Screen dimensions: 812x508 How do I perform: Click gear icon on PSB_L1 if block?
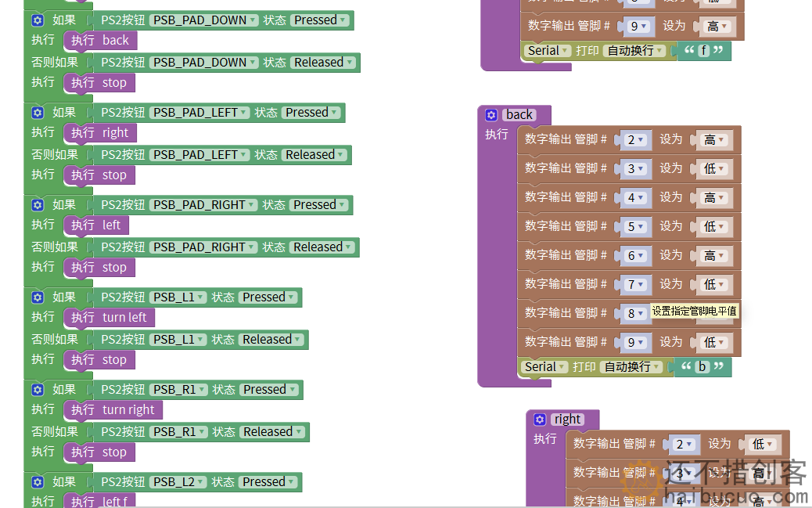pyautogui.click(x=38, y=297)
